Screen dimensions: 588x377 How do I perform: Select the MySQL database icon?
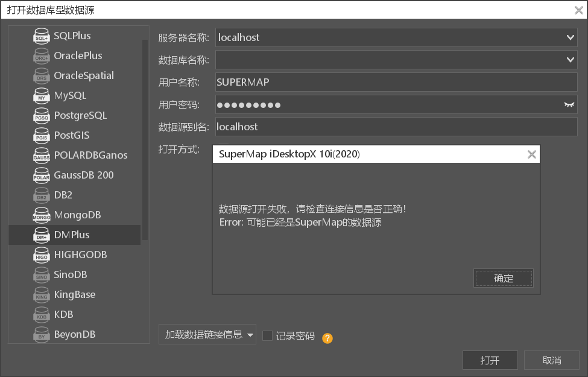pyautogui.click(x=41, y=96)
